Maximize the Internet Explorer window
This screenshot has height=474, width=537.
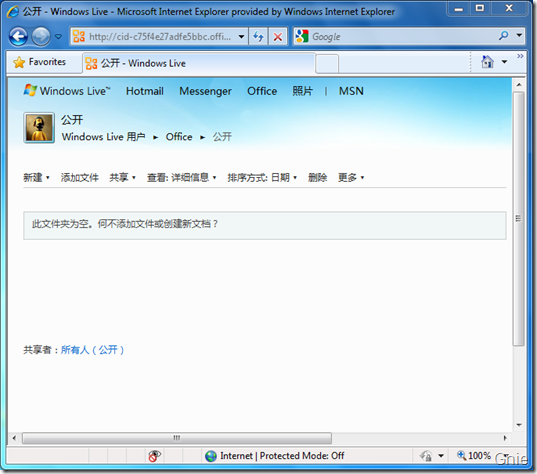coord(480,8)
